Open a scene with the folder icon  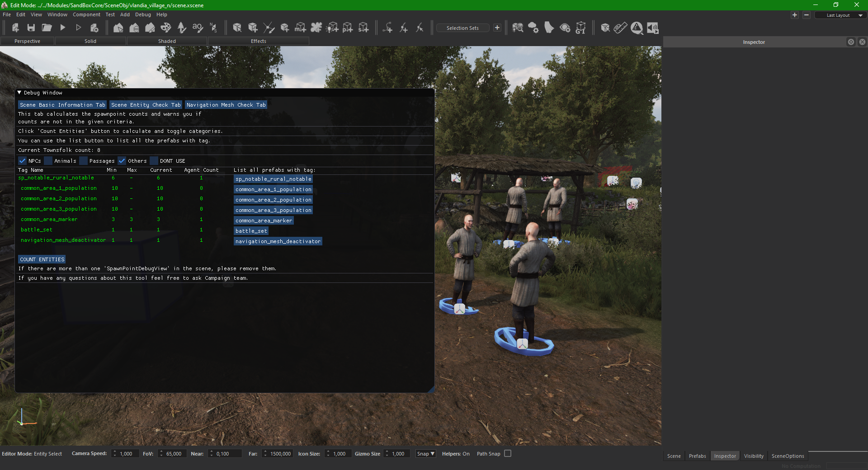(x=47, y=28)
